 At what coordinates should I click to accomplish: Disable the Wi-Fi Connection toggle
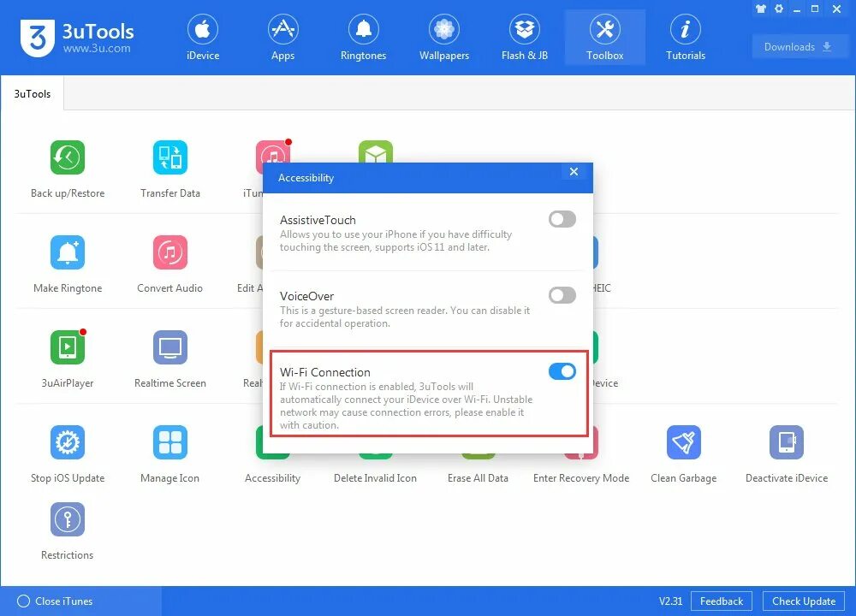[x=562, y=371]
